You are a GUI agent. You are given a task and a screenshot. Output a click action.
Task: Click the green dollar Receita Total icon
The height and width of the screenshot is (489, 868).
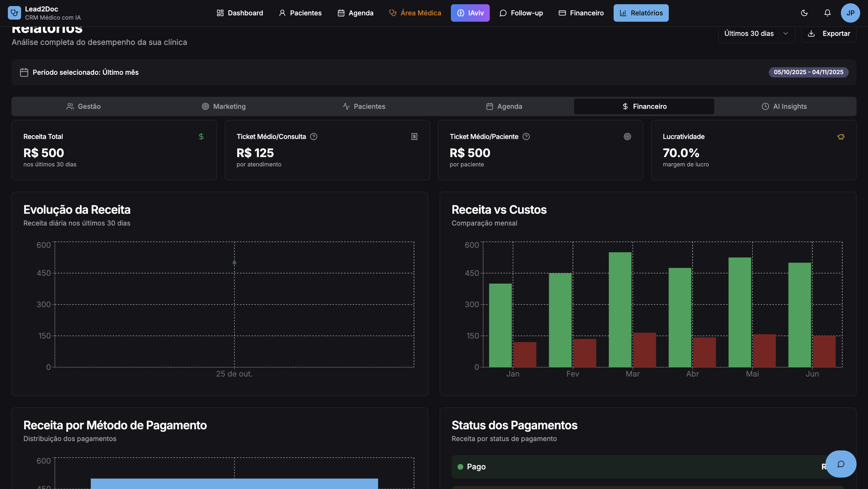pos(201,137)
